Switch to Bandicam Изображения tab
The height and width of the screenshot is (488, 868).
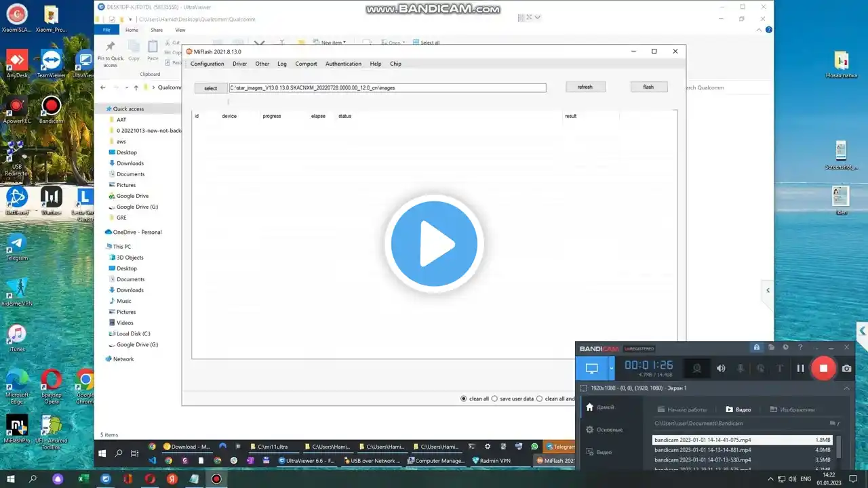click(x=792, y=409)
